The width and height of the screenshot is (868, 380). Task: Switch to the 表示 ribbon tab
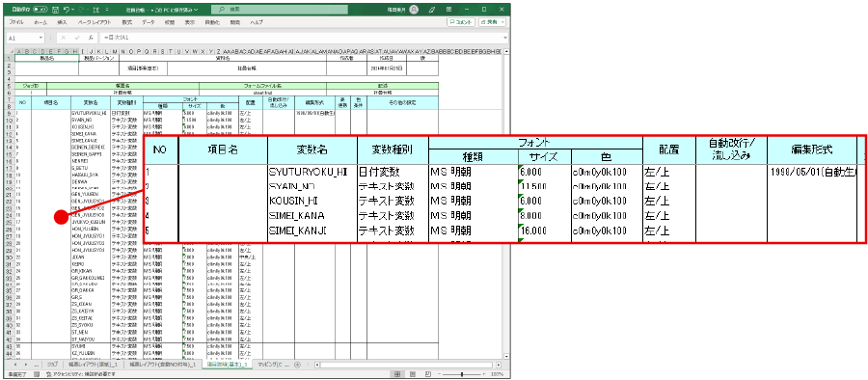pyautogui.click(x=189, y=22)
